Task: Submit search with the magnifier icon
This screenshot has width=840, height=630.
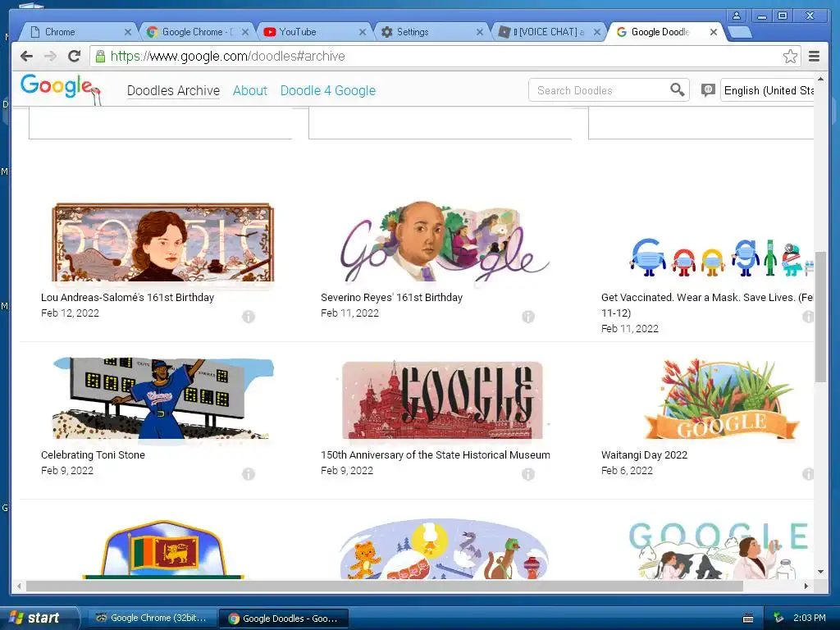Action: click(x=677, y=90)
